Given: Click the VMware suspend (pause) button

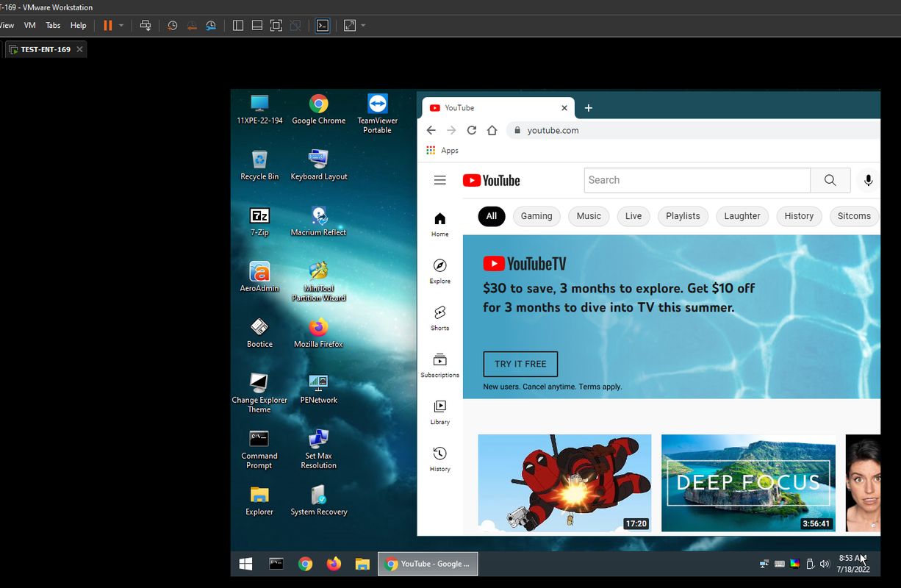Looking at the screenshot, I should [108, 25].
